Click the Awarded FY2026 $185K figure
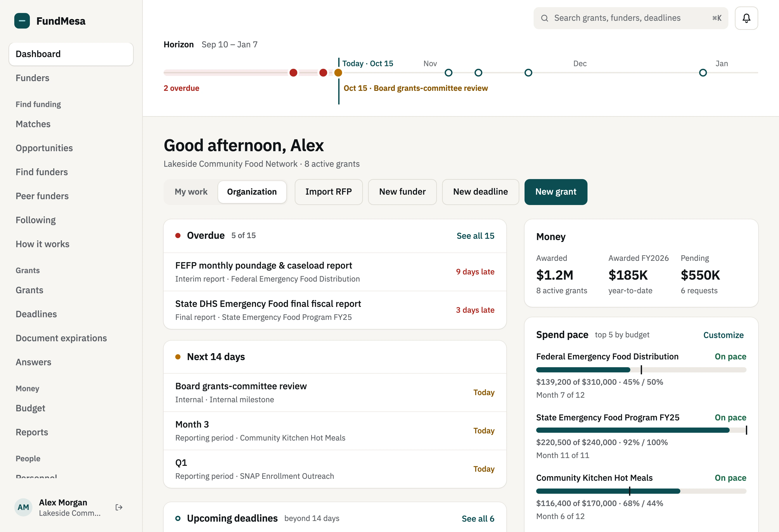 click(x=628, y=275)
